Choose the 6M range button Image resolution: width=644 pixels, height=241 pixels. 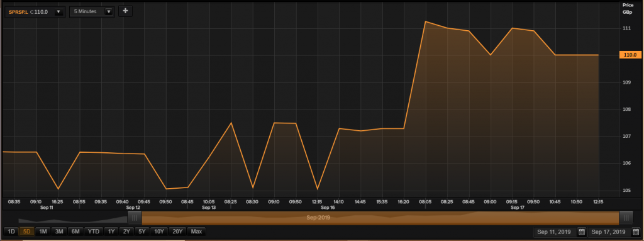point(75,232)
